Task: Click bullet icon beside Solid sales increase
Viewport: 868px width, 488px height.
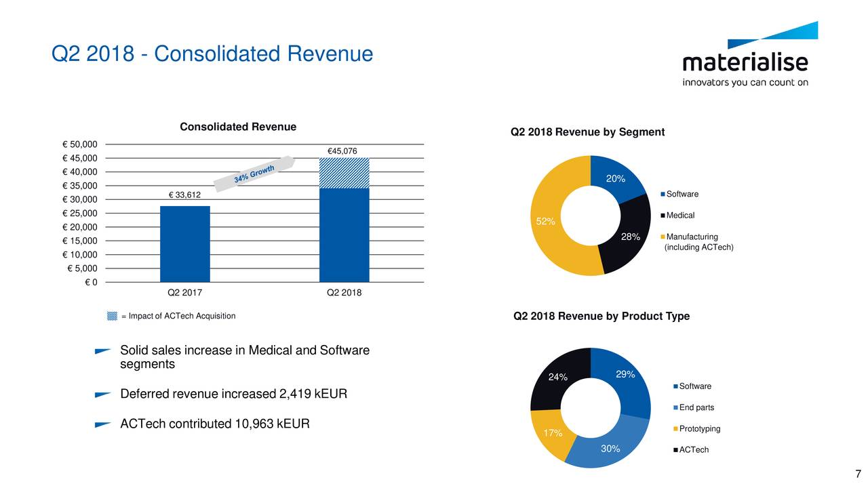Action: 103,352
